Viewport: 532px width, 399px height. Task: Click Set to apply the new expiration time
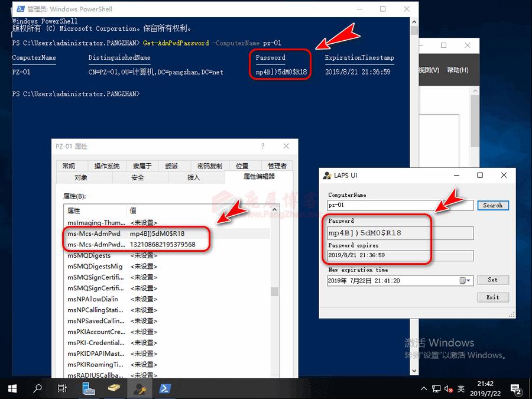click(493, 280)
